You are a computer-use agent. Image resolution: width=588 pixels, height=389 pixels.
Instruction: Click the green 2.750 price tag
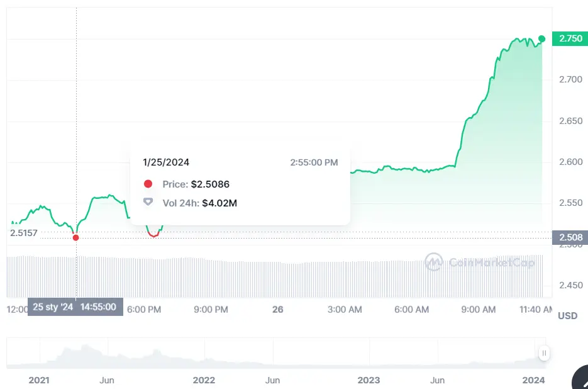[x=570, y=38]
